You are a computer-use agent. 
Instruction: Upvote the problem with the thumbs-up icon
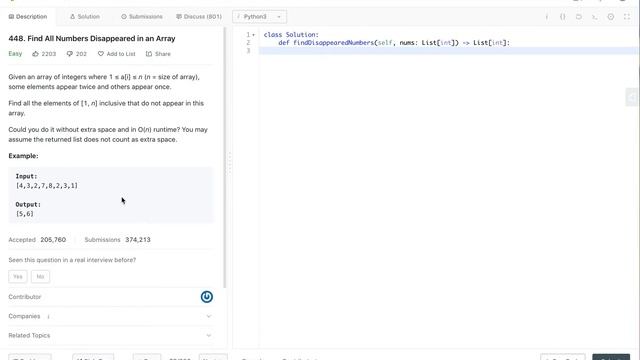click(36, 54)
